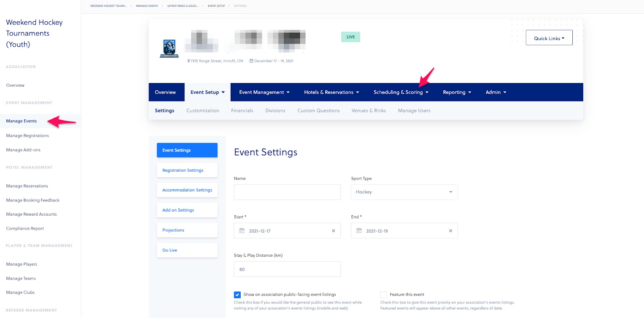Open Registration Settings section
This screenshot has height=318, width=644.
187,170
